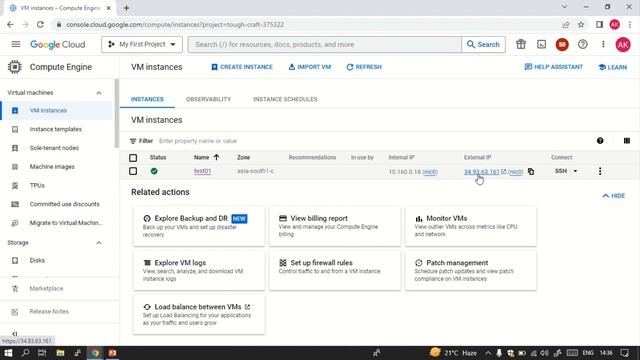
Task: Open the main navigation hamburger menu
Action: [16, 44]
